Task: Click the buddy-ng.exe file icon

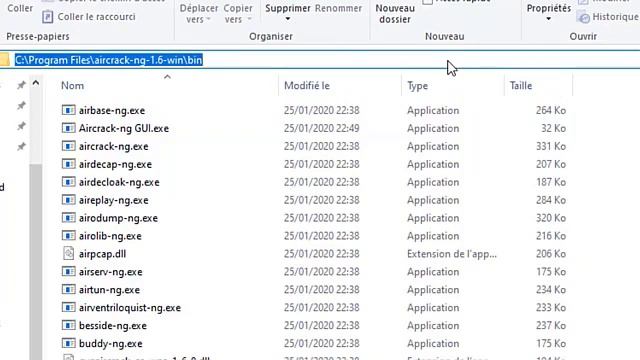Action: pyautogui.click(x=69, y=344)
